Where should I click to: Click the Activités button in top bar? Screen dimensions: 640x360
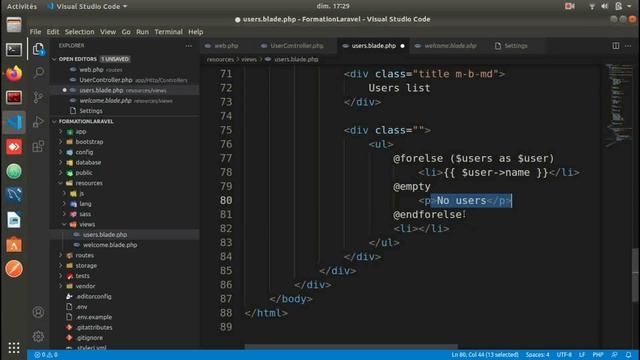(x=22, y=6)
